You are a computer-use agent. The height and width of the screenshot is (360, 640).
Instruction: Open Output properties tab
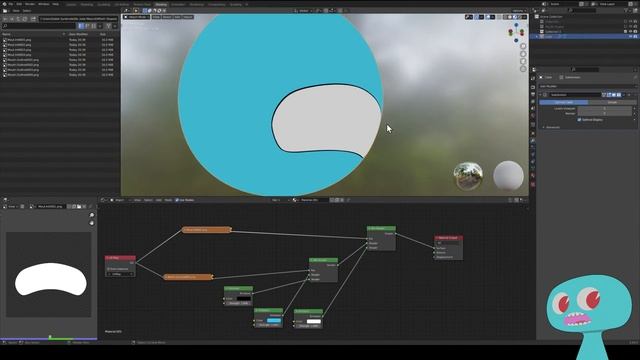click(x=533, y=94)
